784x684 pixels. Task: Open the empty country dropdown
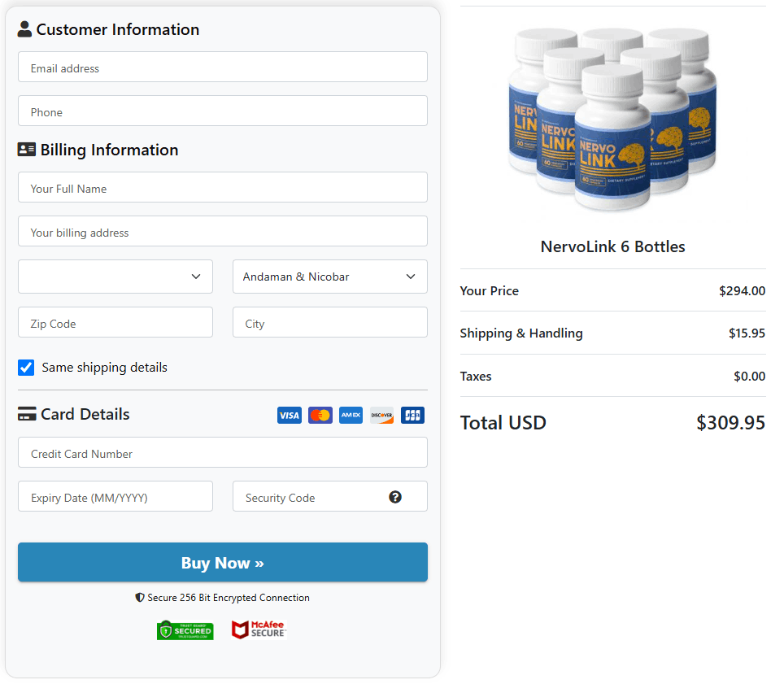point(115,277)
